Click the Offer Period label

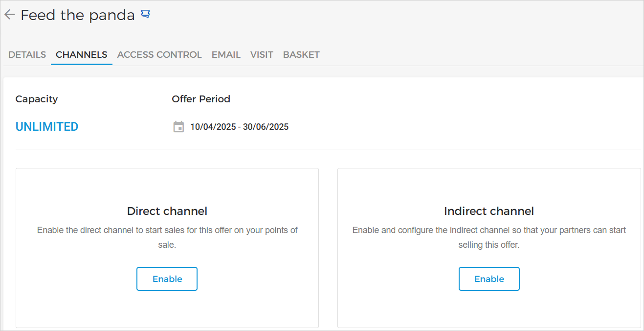click(x=201, y=99)
